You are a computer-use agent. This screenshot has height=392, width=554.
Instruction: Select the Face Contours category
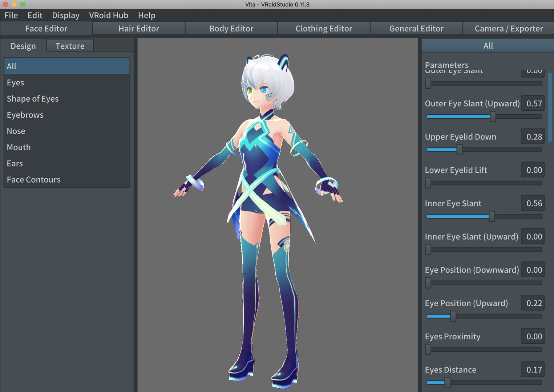coord(33,179)
